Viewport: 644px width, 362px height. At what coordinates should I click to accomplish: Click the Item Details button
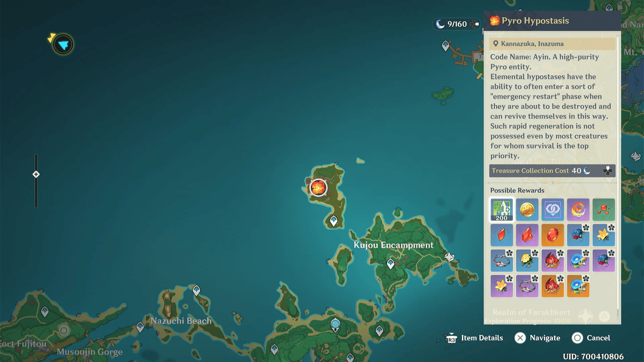pos(482,338)
